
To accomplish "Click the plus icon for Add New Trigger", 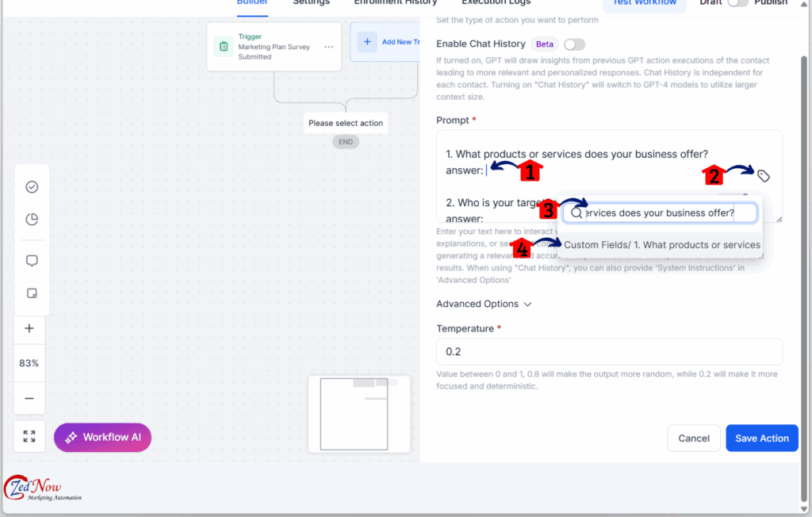I will pyautogui.click(x=367, y=42).
